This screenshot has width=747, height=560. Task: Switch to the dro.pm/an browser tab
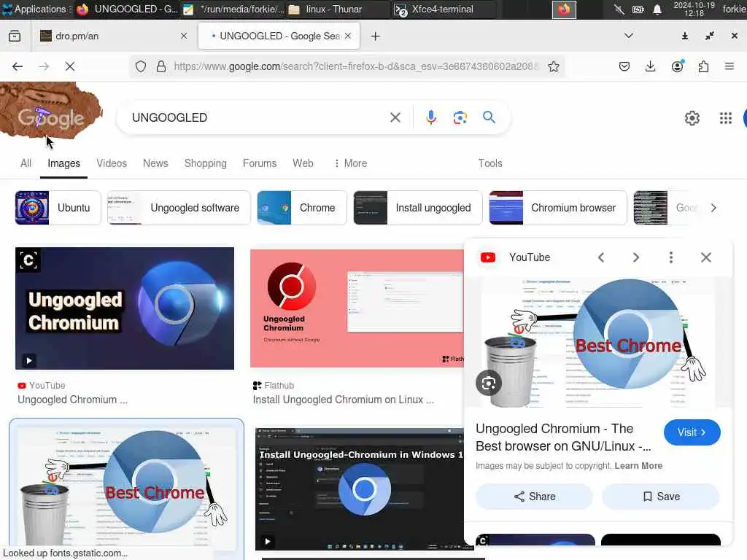point(115,36)
